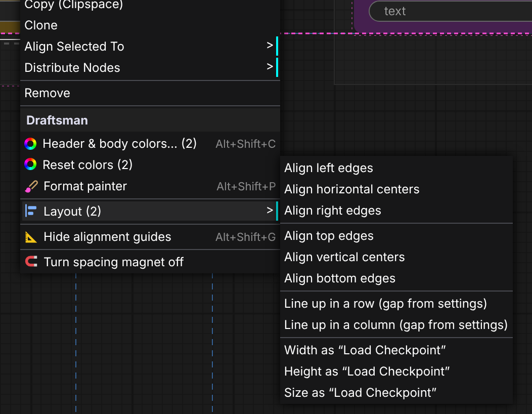The height and width of the screenshot is (414, 532).
Task: Choose Align left edges
Action: (x=396, y=168)
